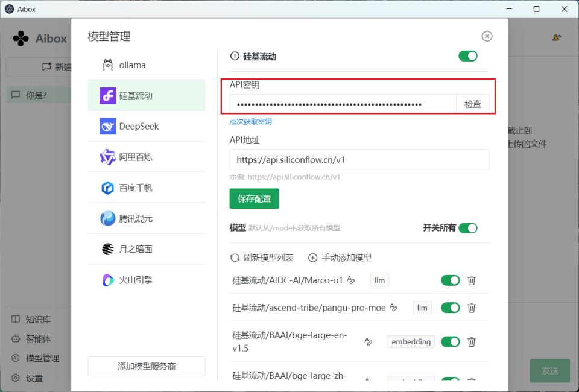Screen dimensions: 579x392
Task: Click the 模型管理 AI icon in sidebar
Action: point(16,358)
